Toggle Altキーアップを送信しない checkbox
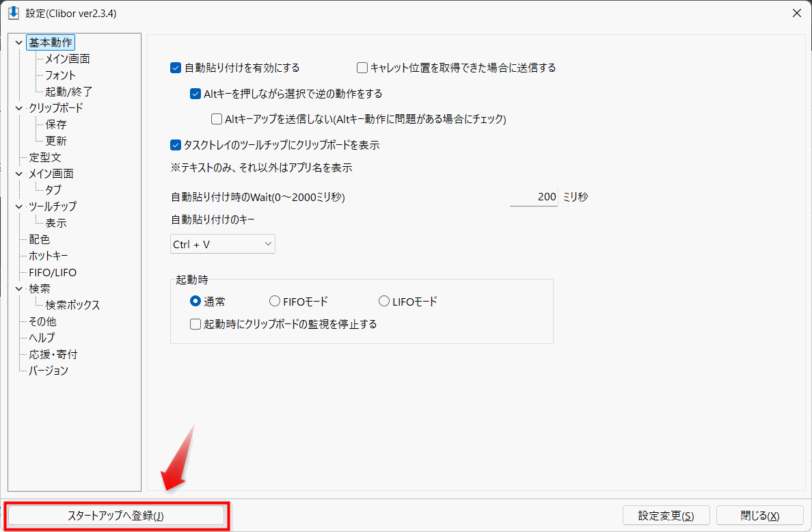 pos(217,119)
